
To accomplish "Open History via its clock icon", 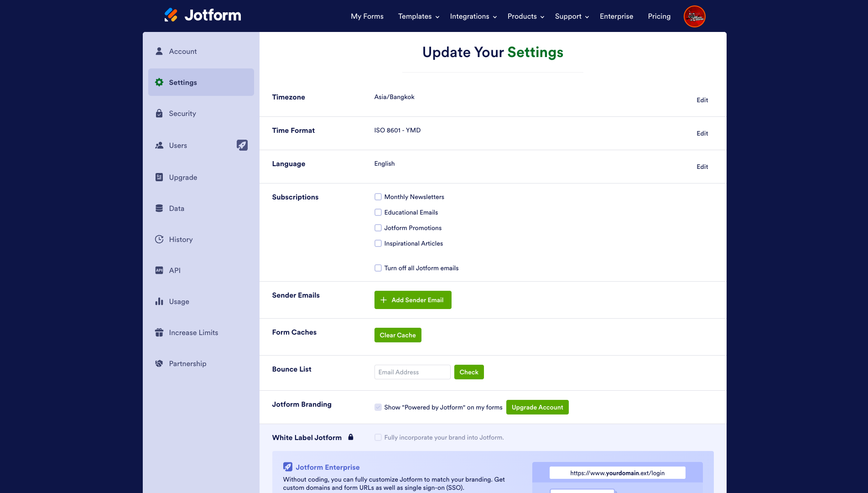I will click(x=159, y=239).
